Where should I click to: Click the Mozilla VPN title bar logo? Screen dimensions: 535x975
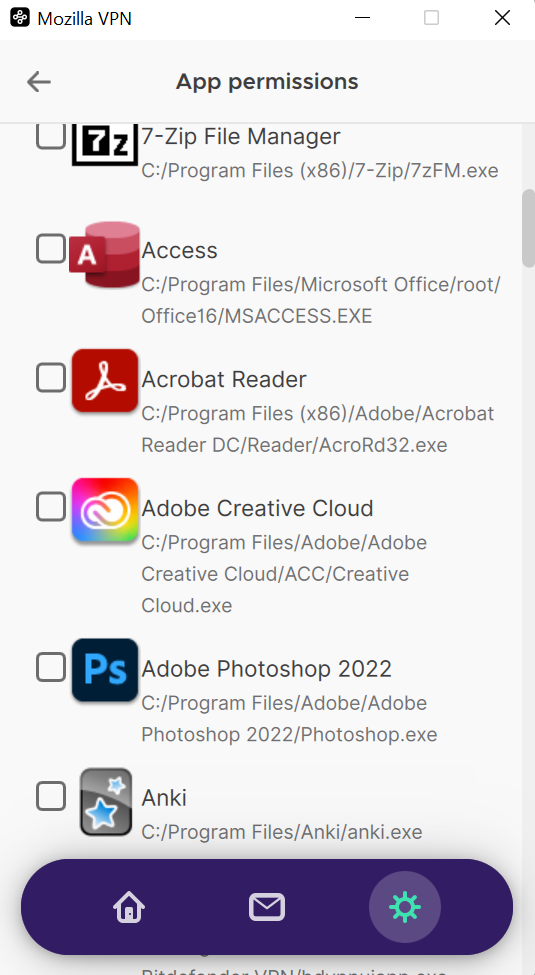tap(20, 18)
